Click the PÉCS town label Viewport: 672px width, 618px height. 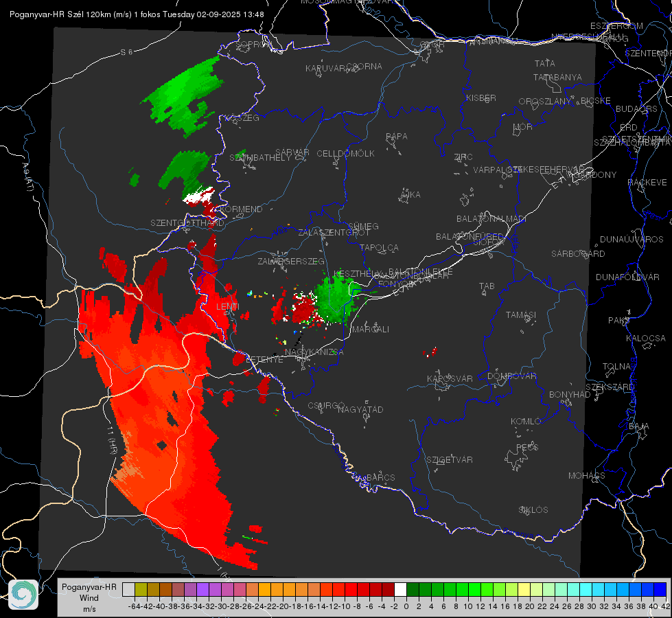[x=526, y=447]
